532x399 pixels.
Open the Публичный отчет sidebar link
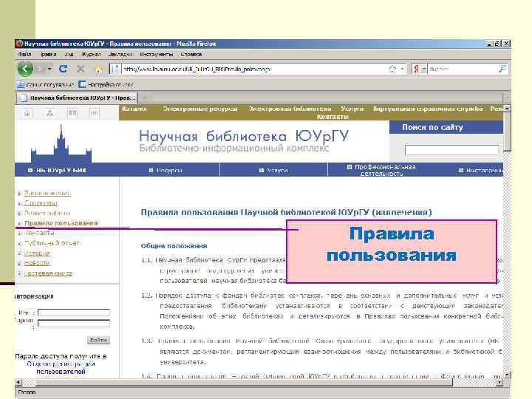tap(52, 243)
